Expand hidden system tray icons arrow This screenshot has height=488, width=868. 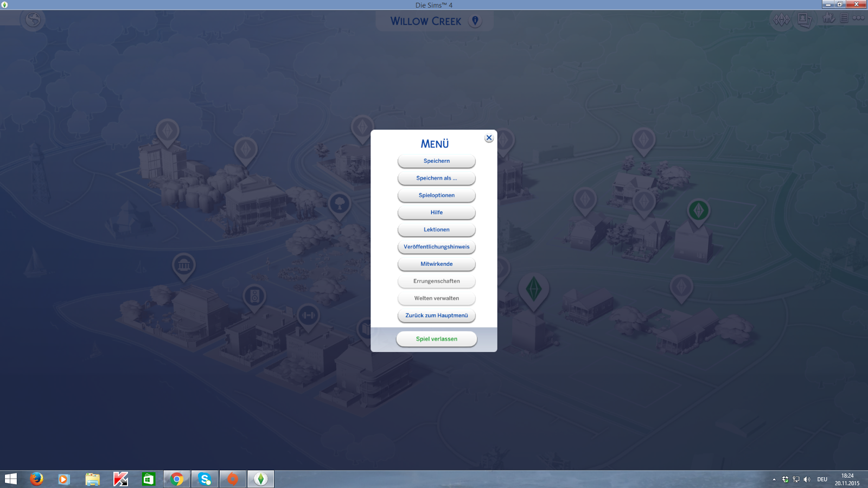point(774,479)
